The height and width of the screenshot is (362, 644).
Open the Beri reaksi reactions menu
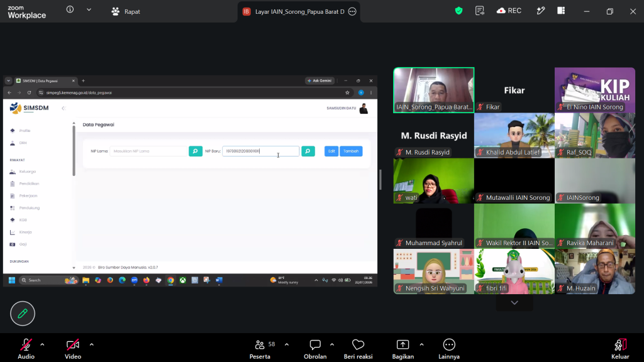pyautogui.click(x=358, y=349)
